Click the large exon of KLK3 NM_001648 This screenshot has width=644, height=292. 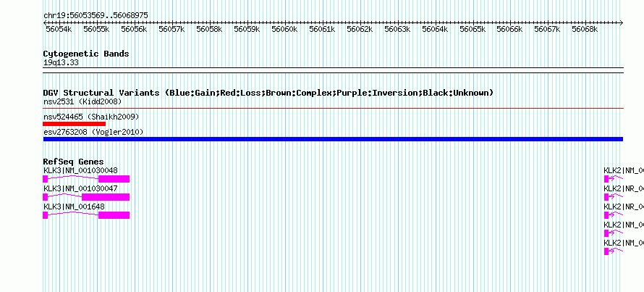click(x=114, y=215)
